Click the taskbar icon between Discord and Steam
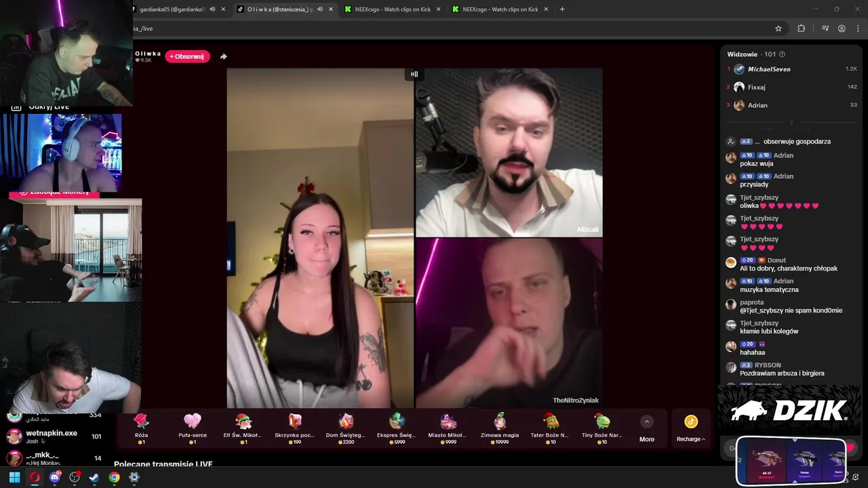 [x=75, y=477]
